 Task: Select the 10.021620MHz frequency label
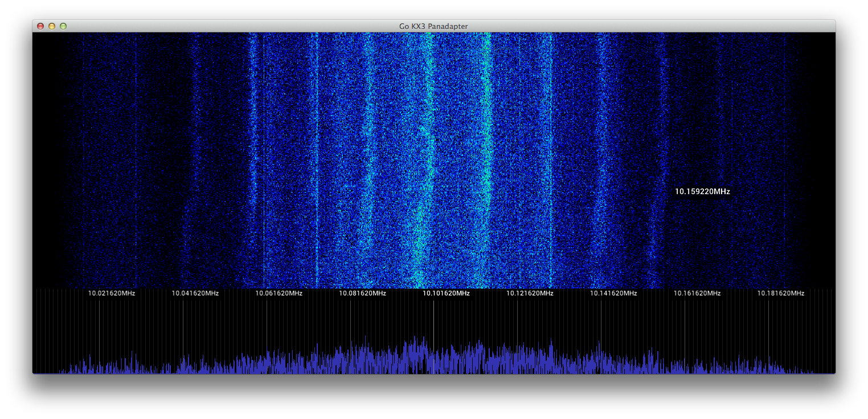[x=112, y=293]
